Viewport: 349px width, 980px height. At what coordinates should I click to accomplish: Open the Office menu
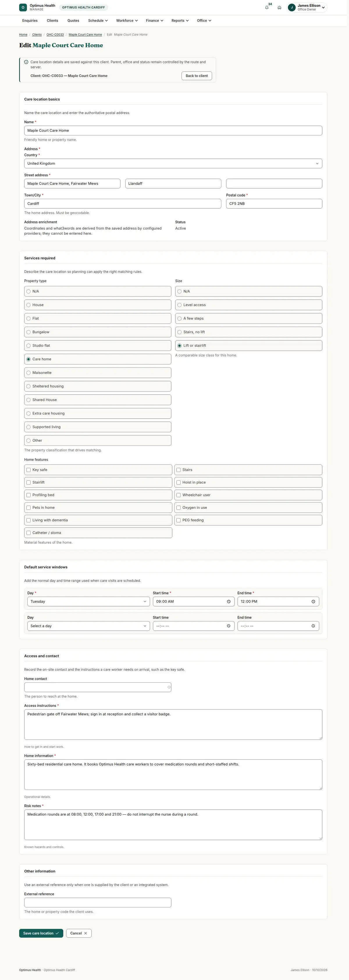click(204, 21)
